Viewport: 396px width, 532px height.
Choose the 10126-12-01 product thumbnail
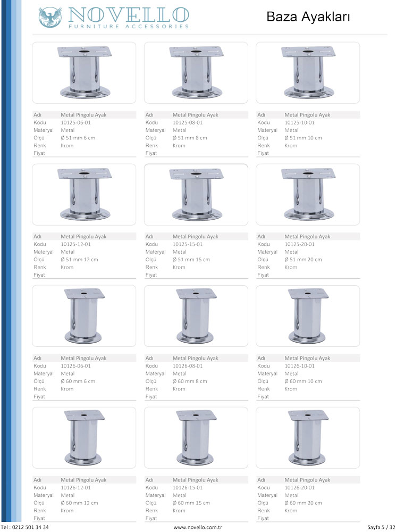pyautogui.click(x=84, y=437)
